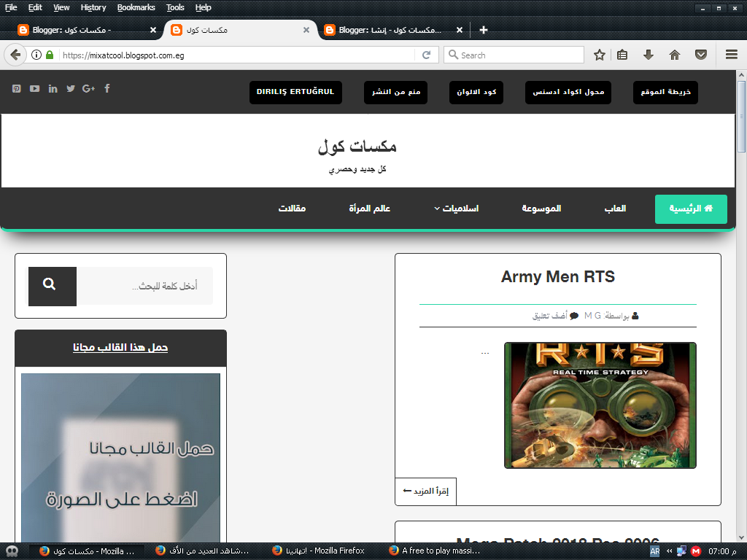
Task: Go to the Firefox home page icon
Action: (675, 55)
